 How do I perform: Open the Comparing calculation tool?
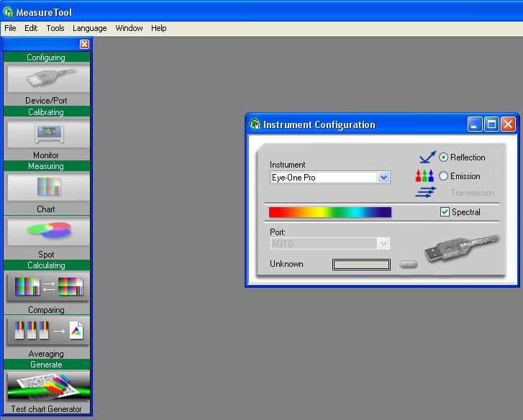click(x=48, y=287)
